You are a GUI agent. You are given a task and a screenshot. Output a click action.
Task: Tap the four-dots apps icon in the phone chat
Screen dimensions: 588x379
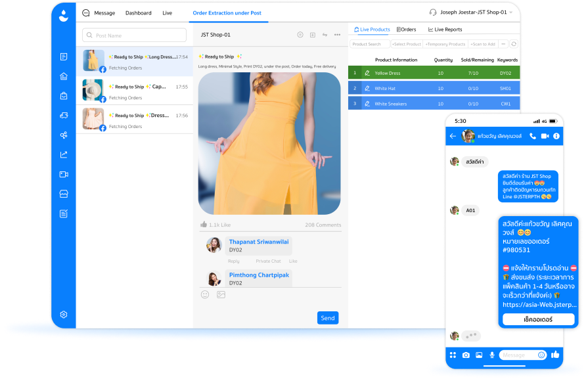coord(453,355)
